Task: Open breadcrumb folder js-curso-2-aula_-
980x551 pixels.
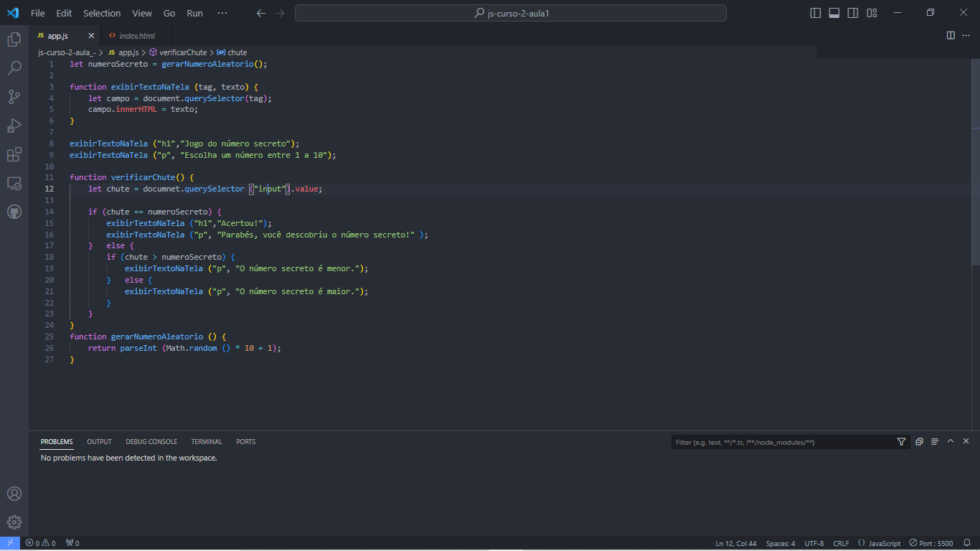Action: 67,52
